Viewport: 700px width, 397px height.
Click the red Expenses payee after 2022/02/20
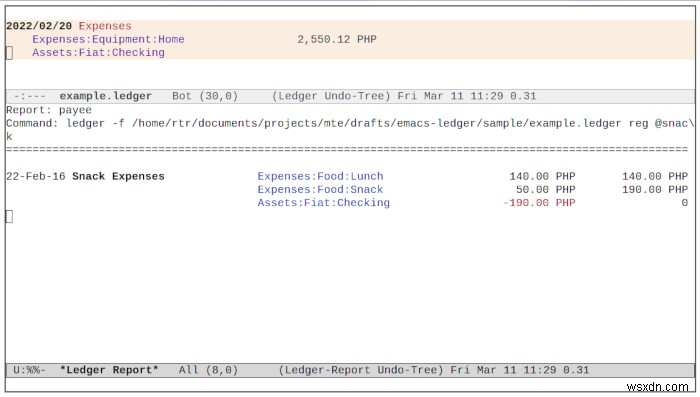[x=105, y=26]
